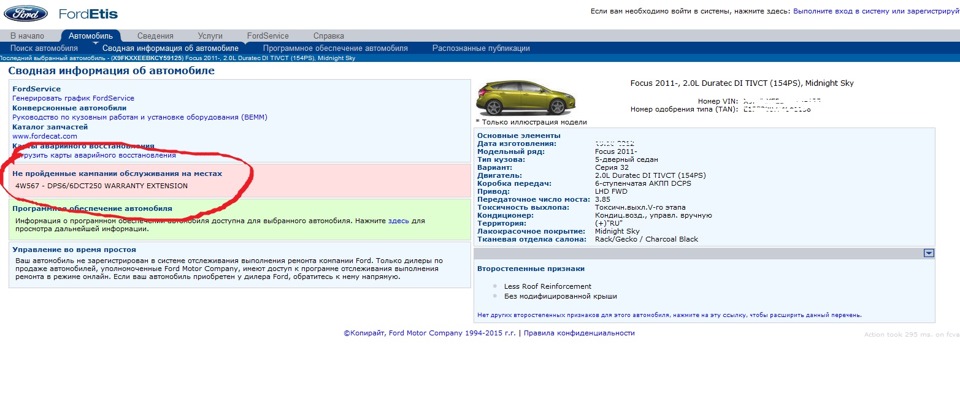Screen dimensions: 960x401
Task: Open the Сведения tab
Action: [155, 36]
